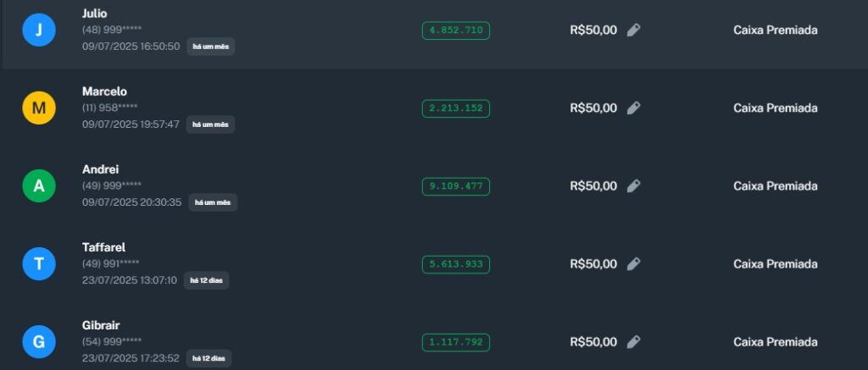Click the name Julio
Viewport: 868px width, 370px height.
click(95, 14)
